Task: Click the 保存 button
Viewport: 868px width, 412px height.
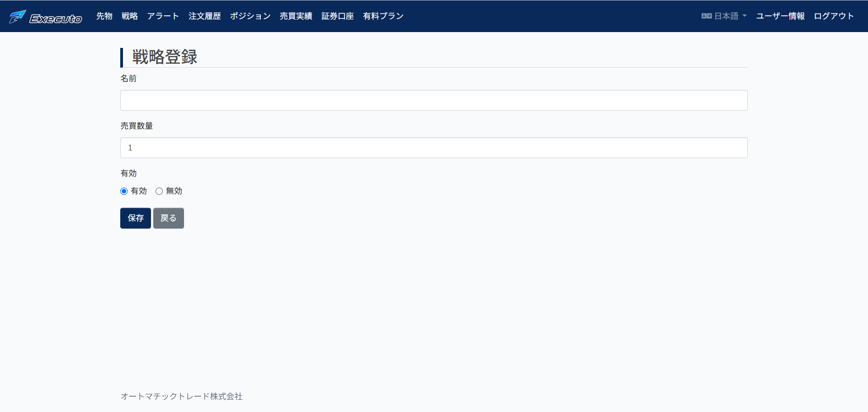Action: [x=136, y=218]
